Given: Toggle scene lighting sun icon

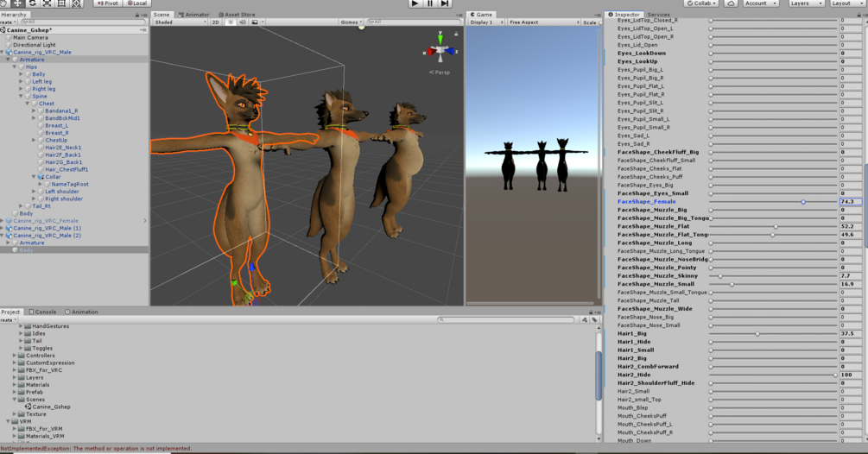Looking at the screenshot, I should tap(231, 22).
